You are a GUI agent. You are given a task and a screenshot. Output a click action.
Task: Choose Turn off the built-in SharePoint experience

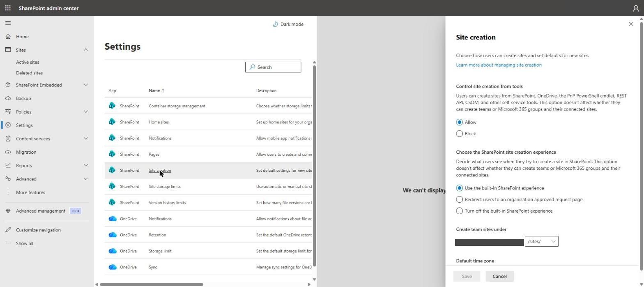(x=459, y=211)
